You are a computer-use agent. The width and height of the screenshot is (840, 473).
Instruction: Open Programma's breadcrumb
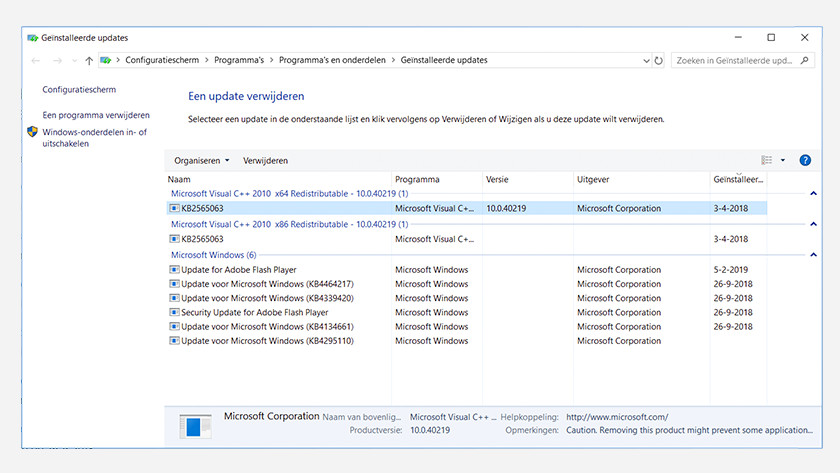click(x=239, y=60)
